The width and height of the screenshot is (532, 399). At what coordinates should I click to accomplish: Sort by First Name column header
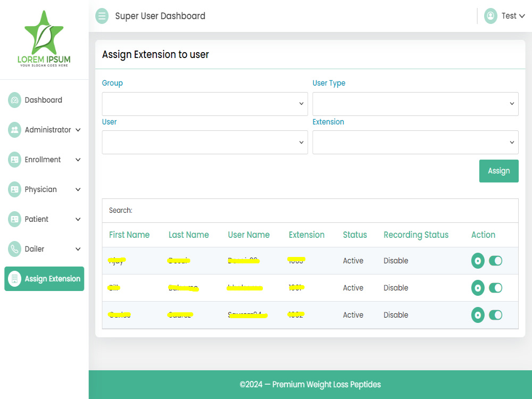click(129, 235)
